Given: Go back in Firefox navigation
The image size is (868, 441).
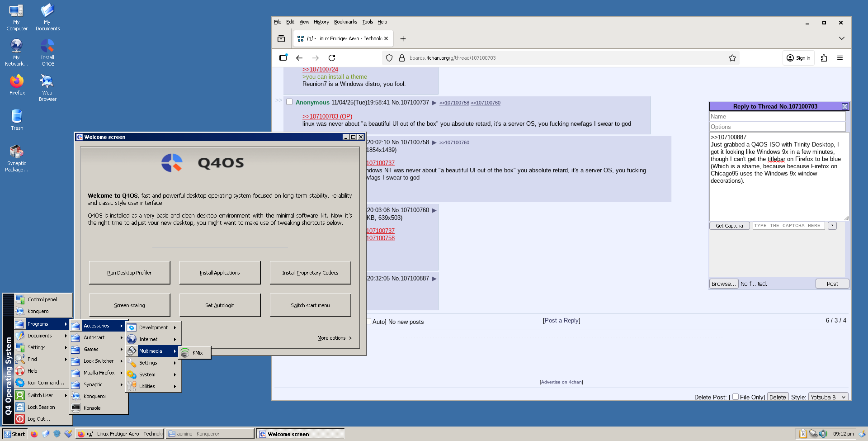Looking at the screenshot, I should click(299, 58).
